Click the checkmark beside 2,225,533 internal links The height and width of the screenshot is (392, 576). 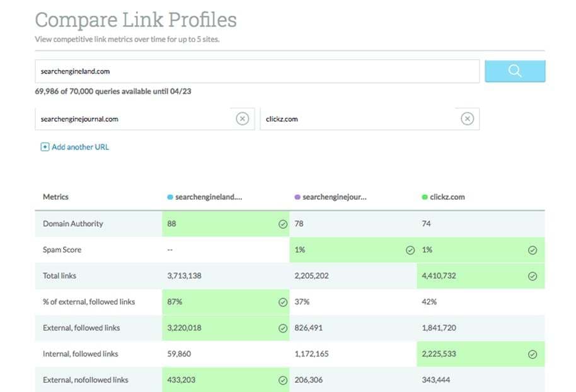(533, 354)
